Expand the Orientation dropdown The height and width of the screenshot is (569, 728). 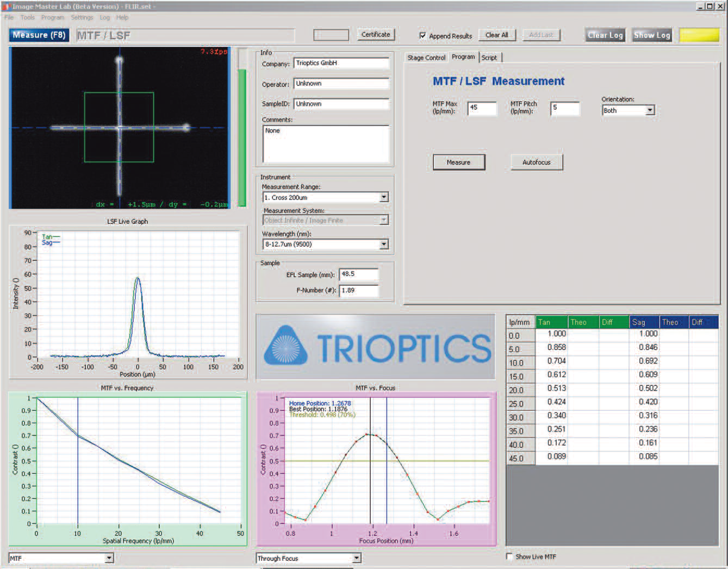650,110
